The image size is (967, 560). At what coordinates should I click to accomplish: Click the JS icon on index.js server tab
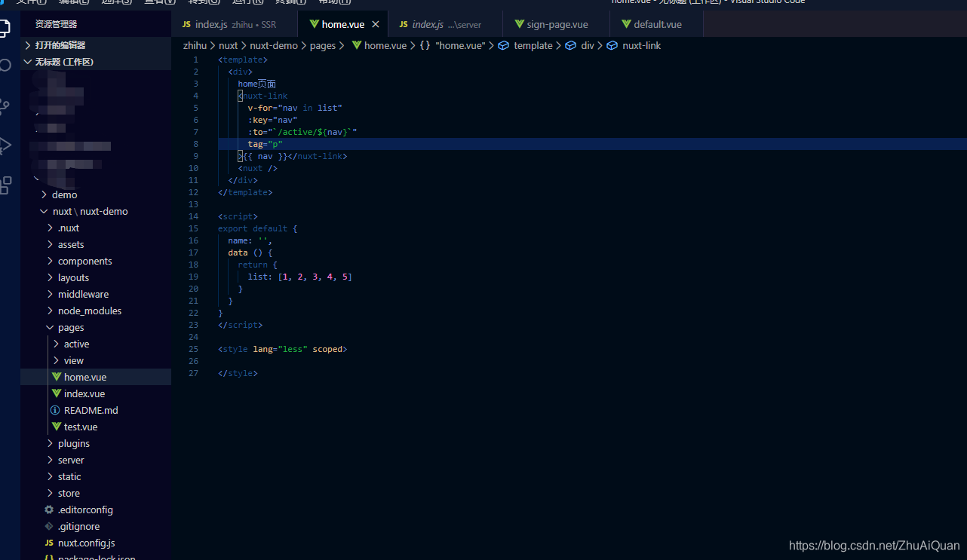pyautogui.click(x=404, y=24)
